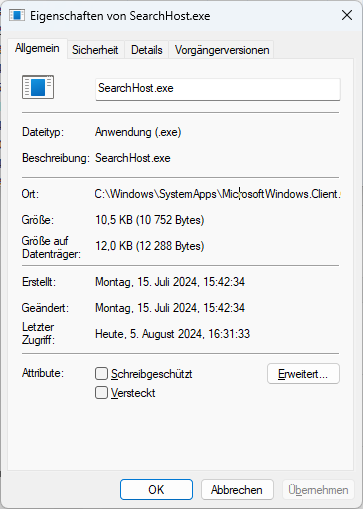Cancel with the Abbrechen button
Image resolution: width=363 pixels, height=509 pixels.
[x=237, y=490]
